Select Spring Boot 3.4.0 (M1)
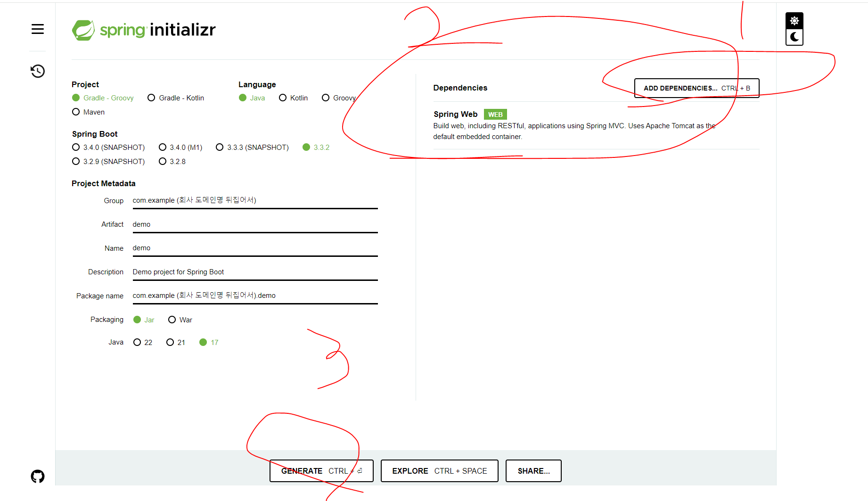This screenshot has height=501, width=868. (180, 148)
